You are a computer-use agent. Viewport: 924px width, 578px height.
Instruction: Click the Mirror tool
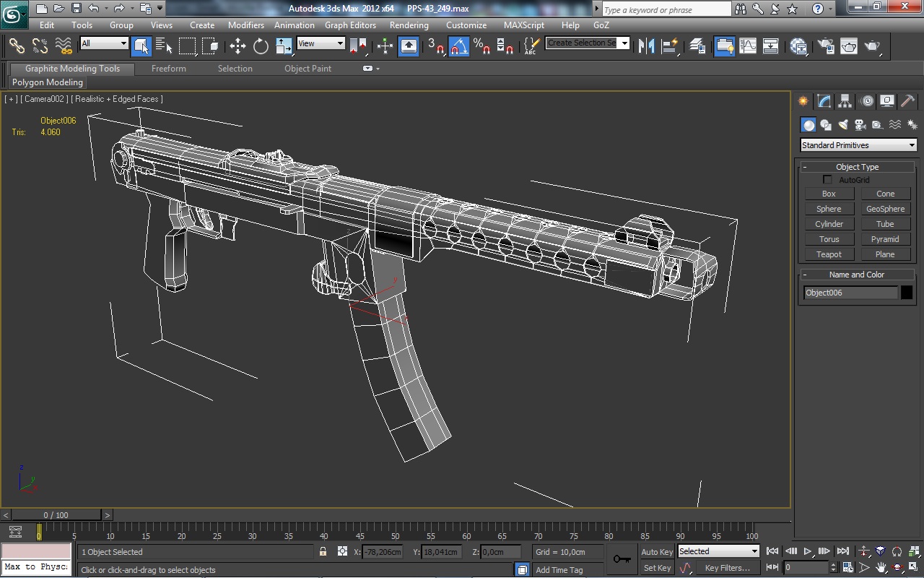(647, 46)
